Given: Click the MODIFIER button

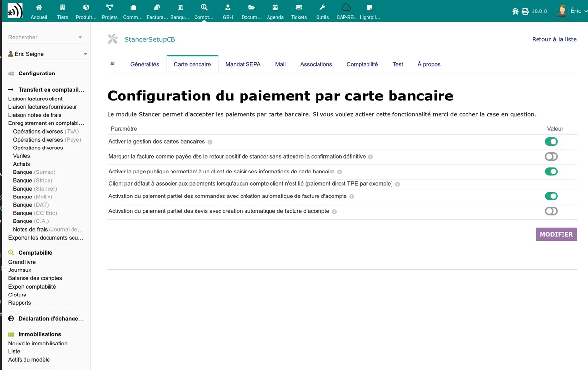Looking at the screenshot, I should 556,234.
